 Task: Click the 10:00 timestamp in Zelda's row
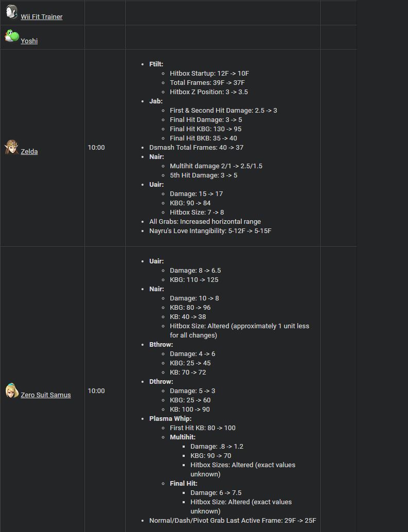pos(96,147)
